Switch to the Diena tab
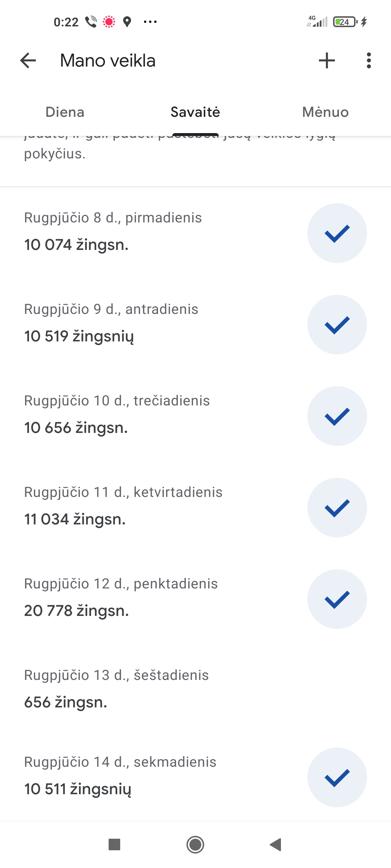Image resolution: width=391 pixels, height=868 pixels. tap(65, 112)
